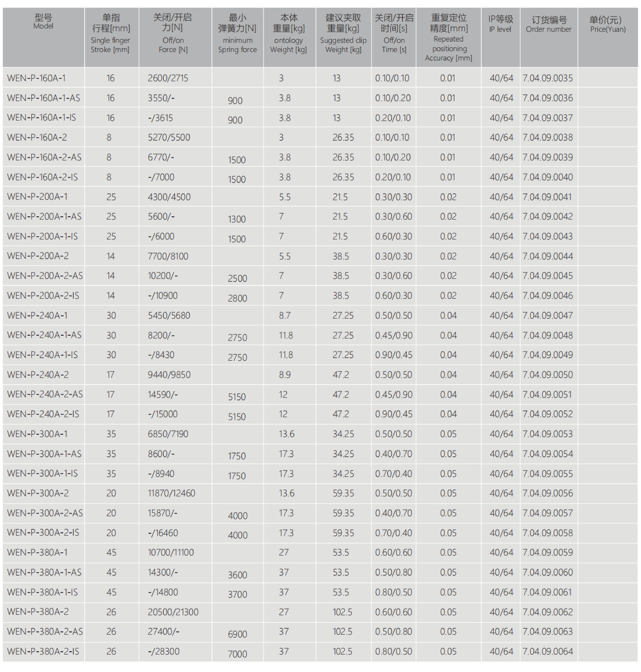The image size is (641, 672).
Task: Click the Model column header
Action: pyautogui.click(x=43, y=21)
